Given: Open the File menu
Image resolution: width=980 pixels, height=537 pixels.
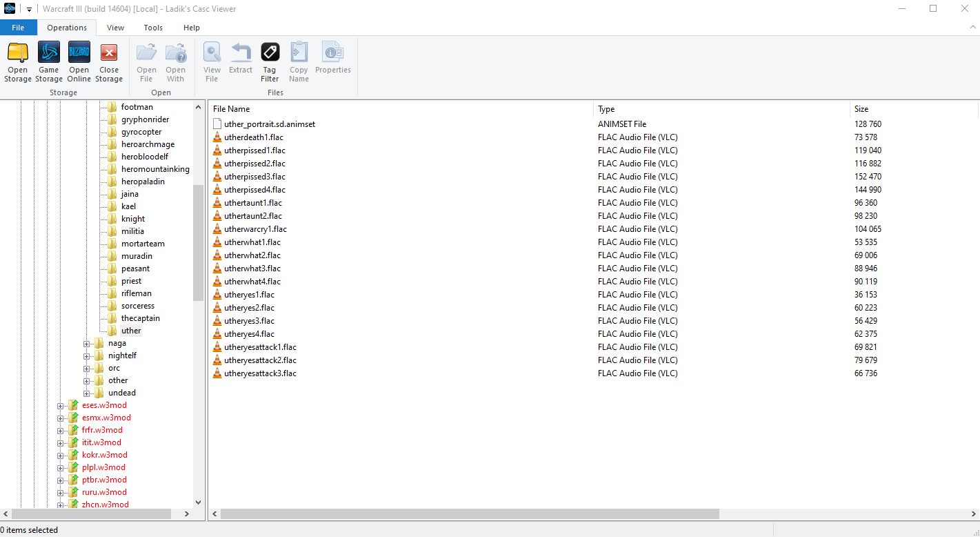Looking at the screenshot, I should click(18, 28).
